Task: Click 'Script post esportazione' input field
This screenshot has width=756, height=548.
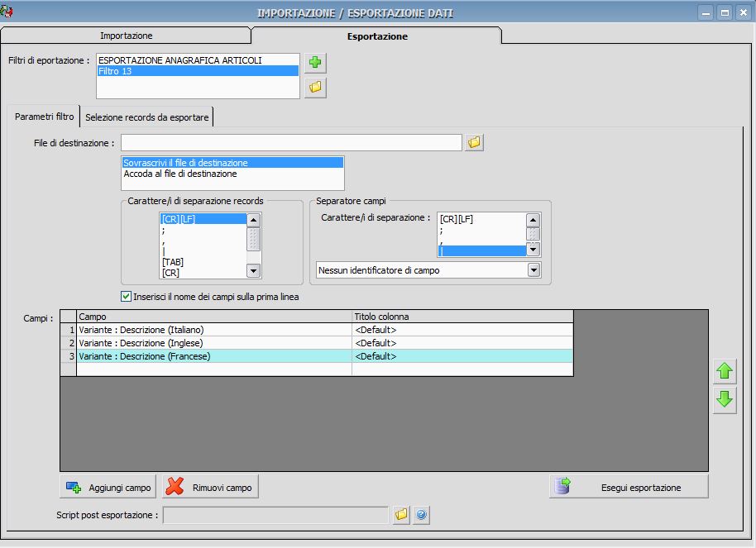Action: [x=275, y=515]
